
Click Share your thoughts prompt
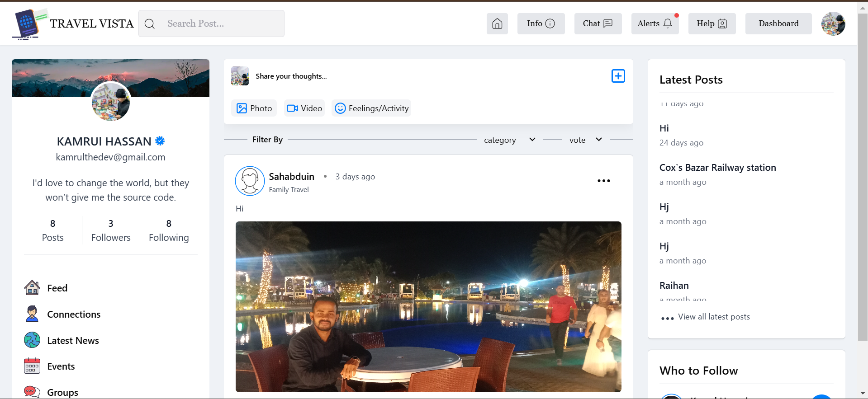pyautogui.click(x=291, y=76)
